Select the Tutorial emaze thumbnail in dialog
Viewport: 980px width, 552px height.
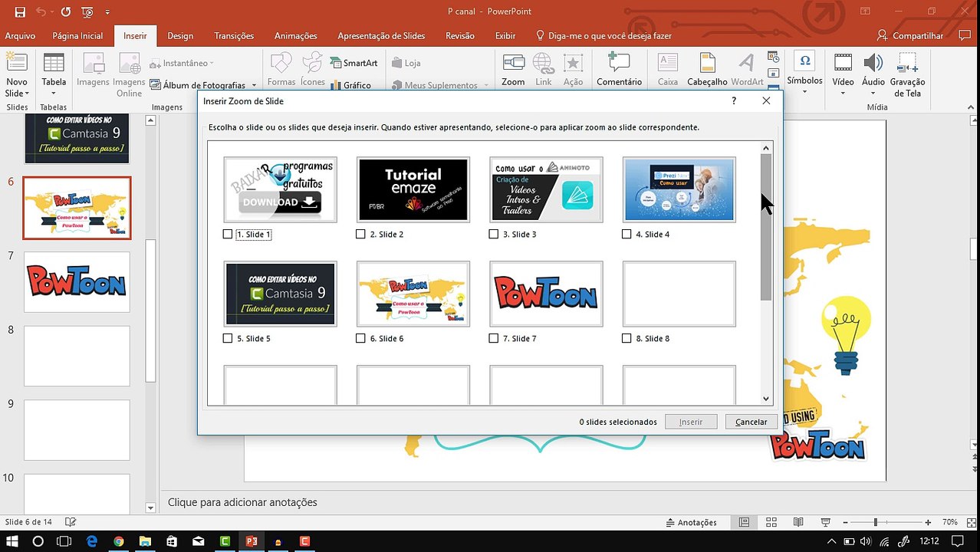[413, 189]
